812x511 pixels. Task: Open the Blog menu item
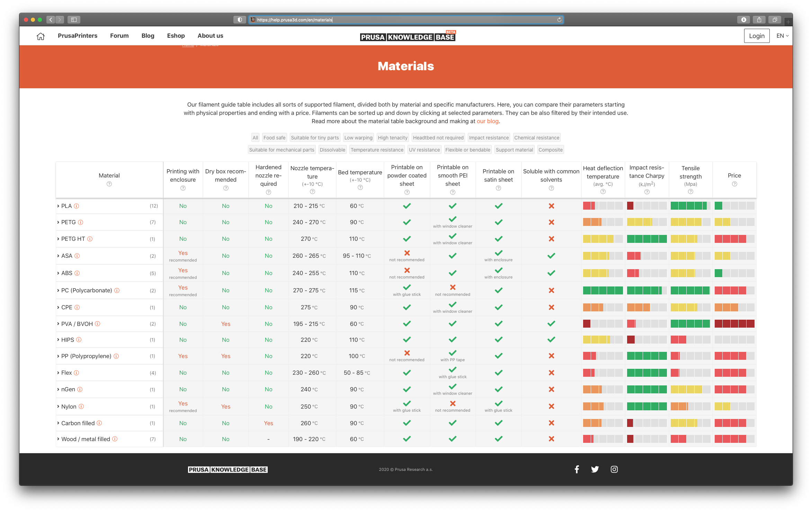point(148,36)
